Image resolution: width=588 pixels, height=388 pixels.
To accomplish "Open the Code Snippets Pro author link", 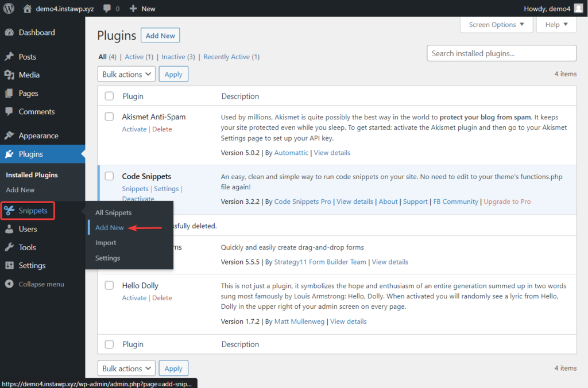I will [303, 201].
